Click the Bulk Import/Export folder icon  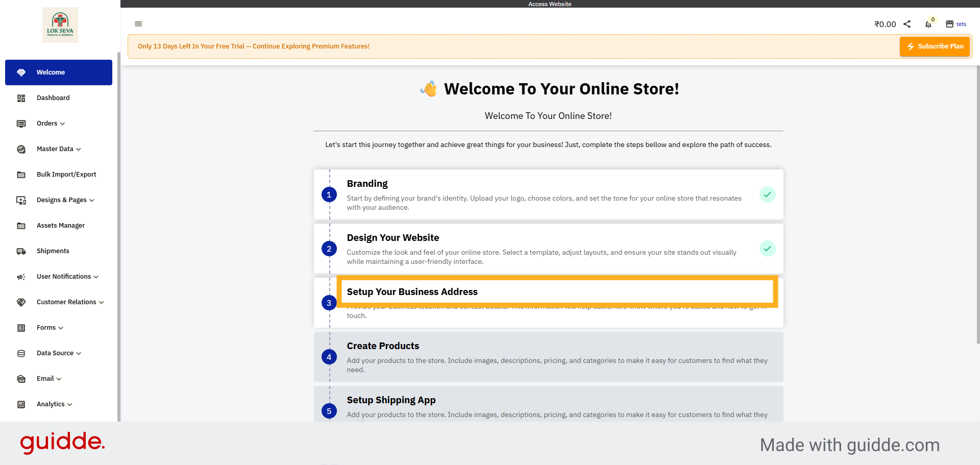[21, 175]
